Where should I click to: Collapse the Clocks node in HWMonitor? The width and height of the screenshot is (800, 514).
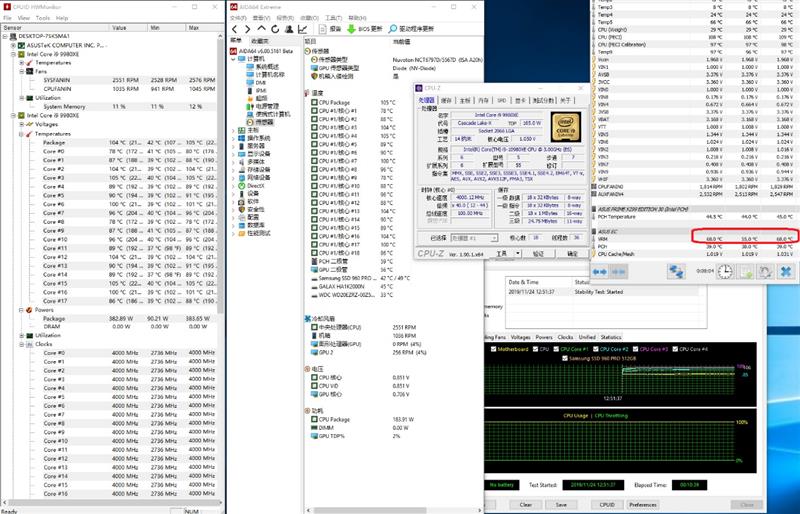21,344
